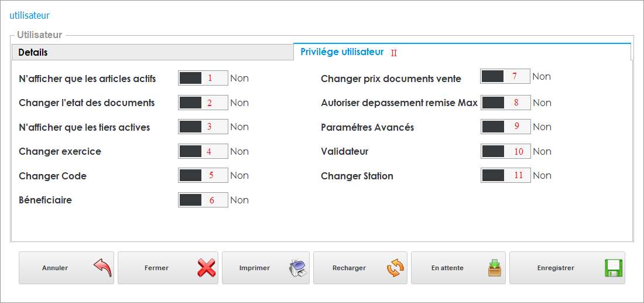644x303 pixels.
Task: Enable the "Validateur" switch
Action: (x=506, y=151)
